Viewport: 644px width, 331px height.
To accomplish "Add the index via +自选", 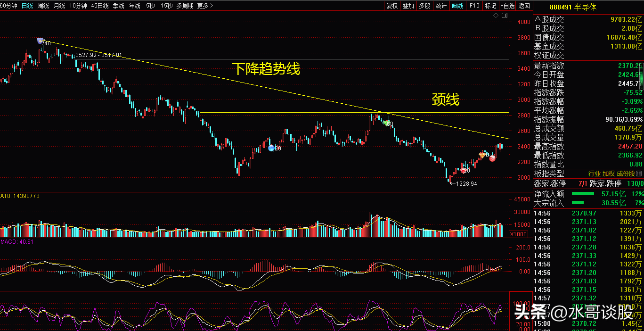I will tap(507, 6).
